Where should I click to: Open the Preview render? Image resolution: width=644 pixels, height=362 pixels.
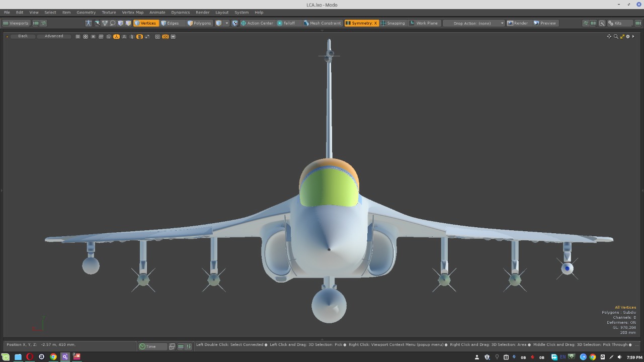click(x=545, y=23)
